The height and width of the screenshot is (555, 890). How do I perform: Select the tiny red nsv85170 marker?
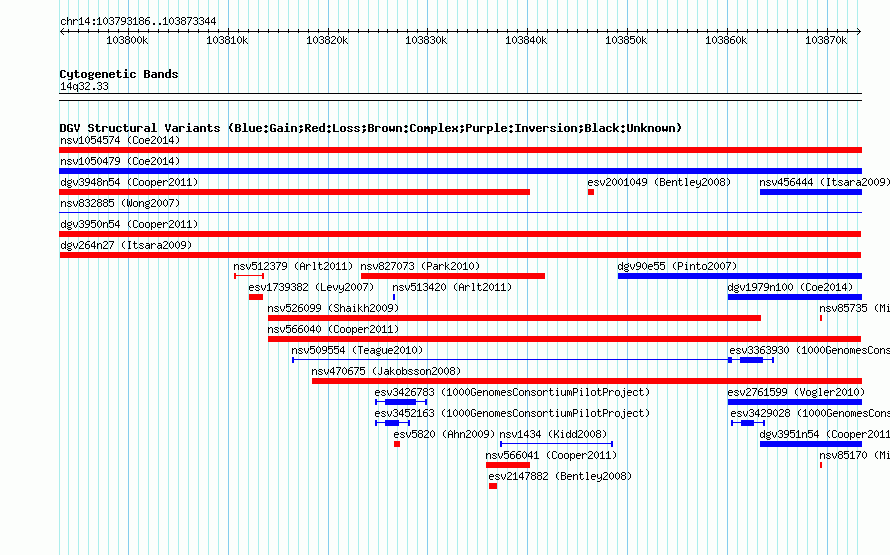821,465
